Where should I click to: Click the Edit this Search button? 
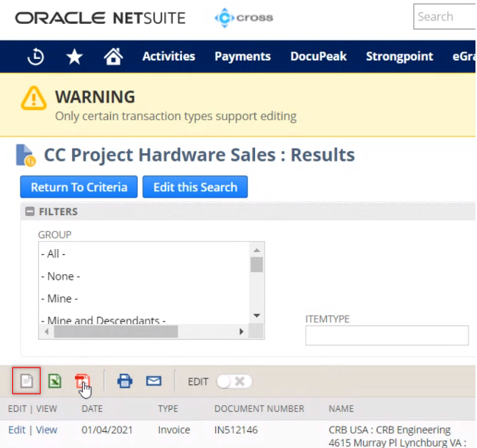[195, 187]
